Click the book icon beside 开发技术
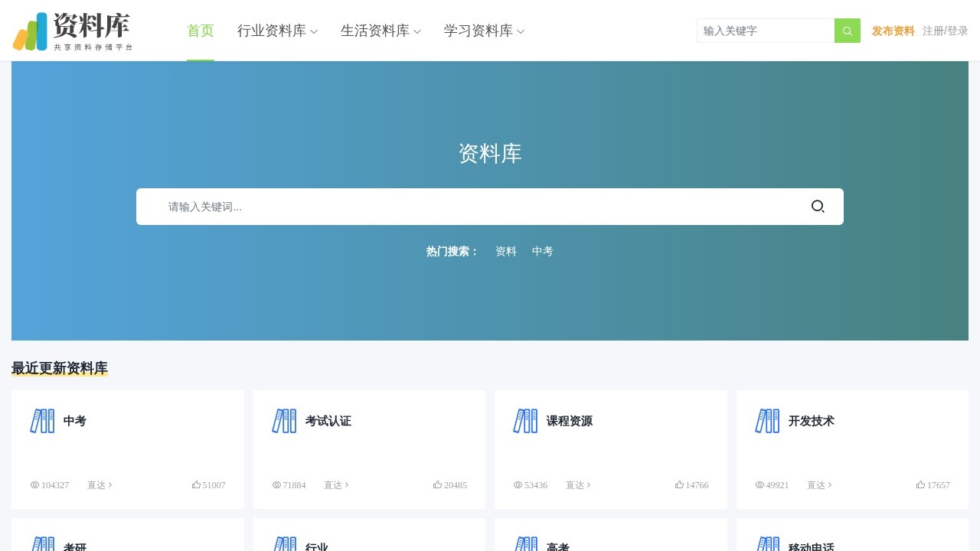The width and height of the screenshot is (980, 551). [767, 421]
